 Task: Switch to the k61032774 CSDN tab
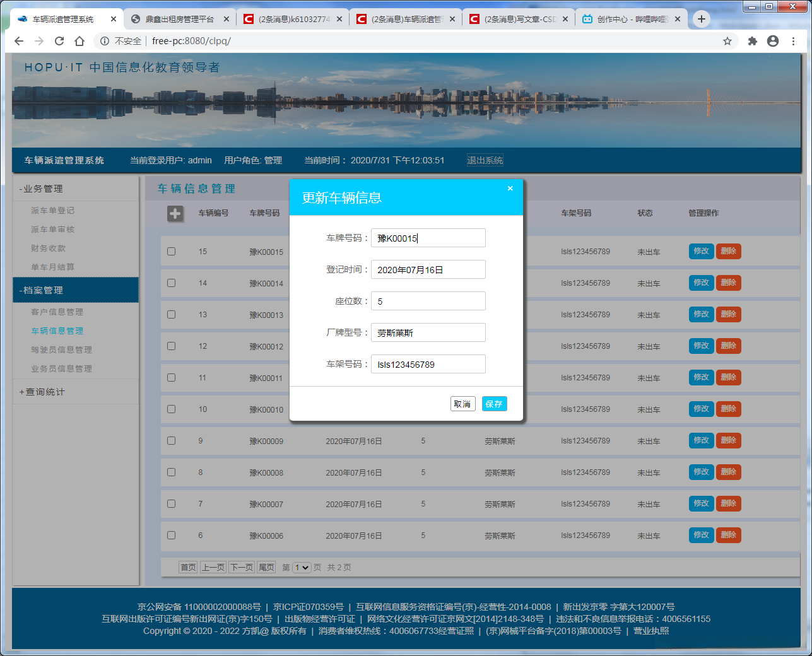click(x=293, y=19)
